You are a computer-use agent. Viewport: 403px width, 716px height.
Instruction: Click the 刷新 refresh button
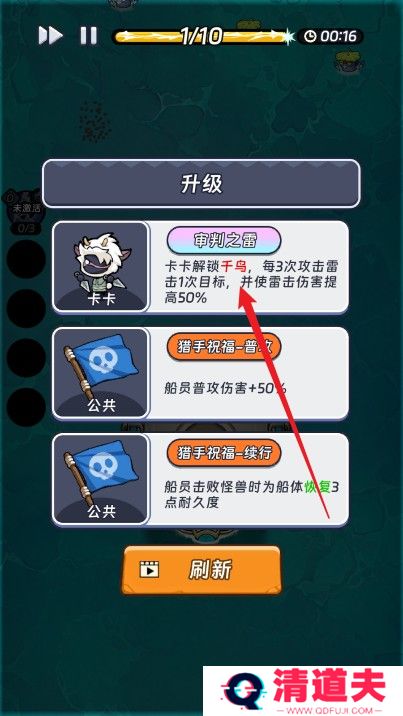click(201, 569)
